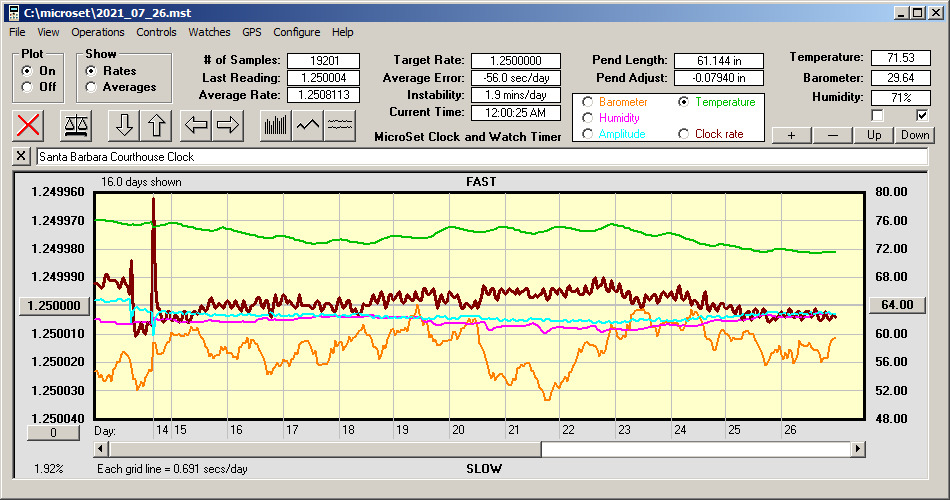Toggle the checked box under Humidity
This screenshot has width=950, height=500.
click(x=922, y=115)
